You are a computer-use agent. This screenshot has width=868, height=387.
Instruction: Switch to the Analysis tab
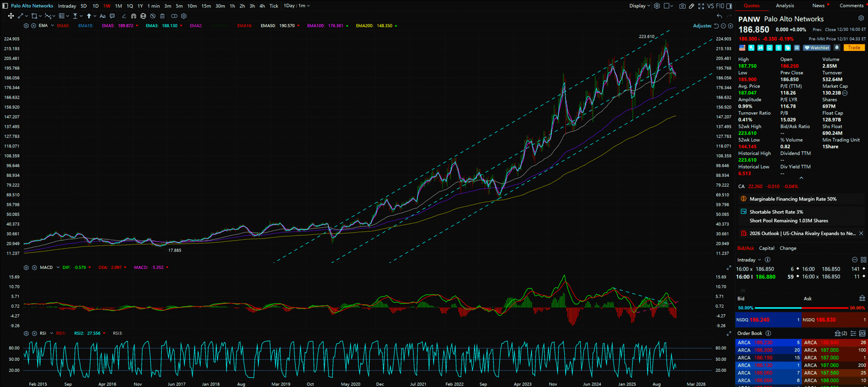pyautogui.click(x=784, y=6)
